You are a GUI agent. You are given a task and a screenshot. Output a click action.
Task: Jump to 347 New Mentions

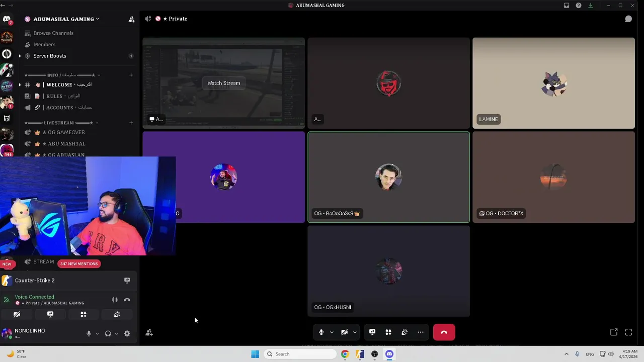78,263
